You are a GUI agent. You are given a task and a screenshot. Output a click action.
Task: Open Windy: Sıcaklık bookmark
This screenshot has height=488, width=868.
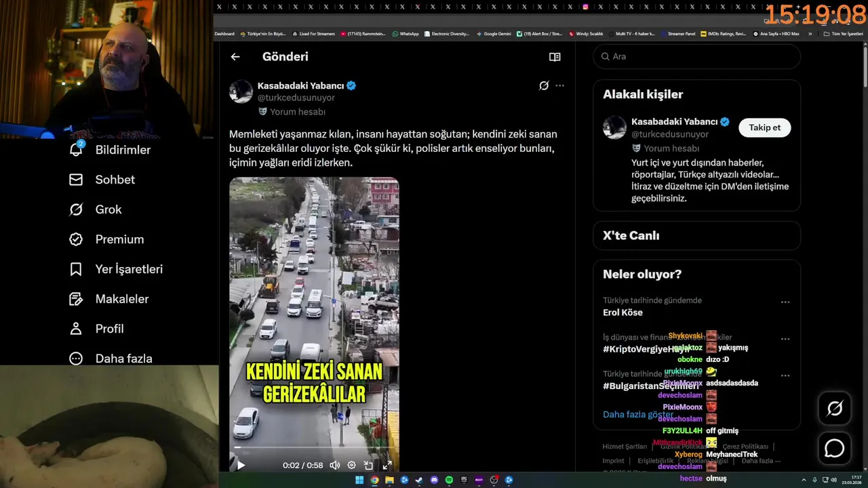(x=587, y=34)
